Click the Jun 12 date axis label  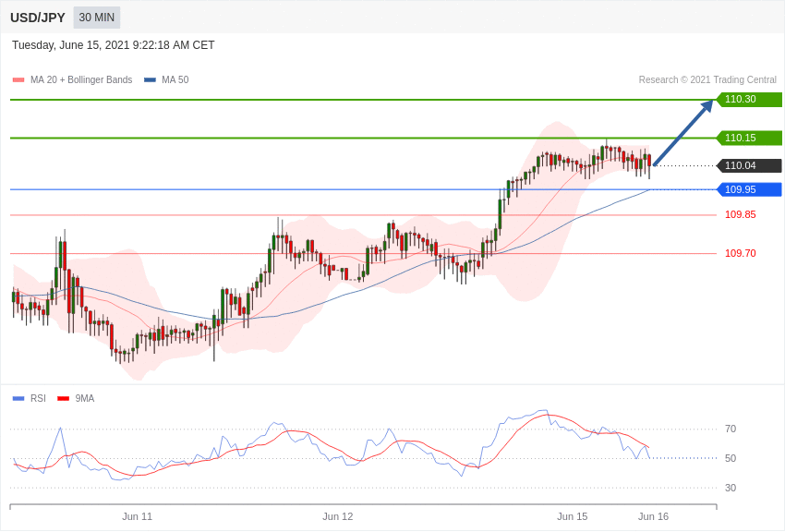tap(338, 516)
